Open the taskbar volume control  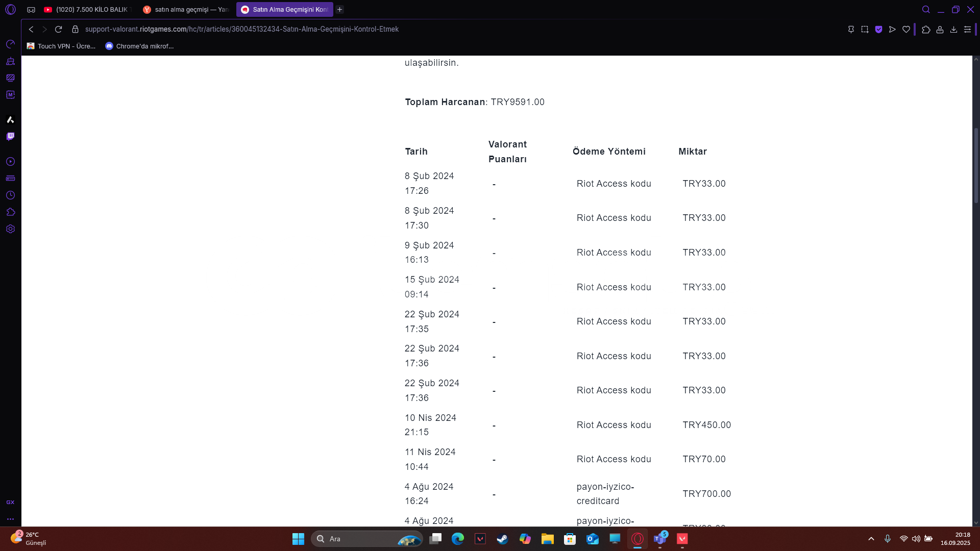(916, 539)
